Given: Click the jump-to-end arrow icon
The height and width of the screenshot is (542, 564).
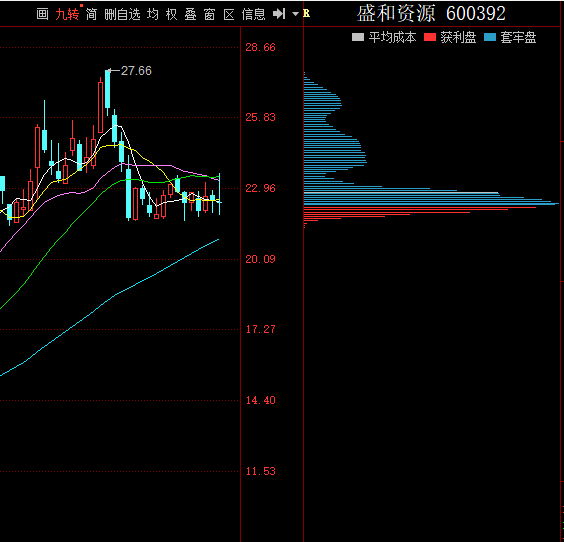Looking at the screenshot, I should click(279, 14).
